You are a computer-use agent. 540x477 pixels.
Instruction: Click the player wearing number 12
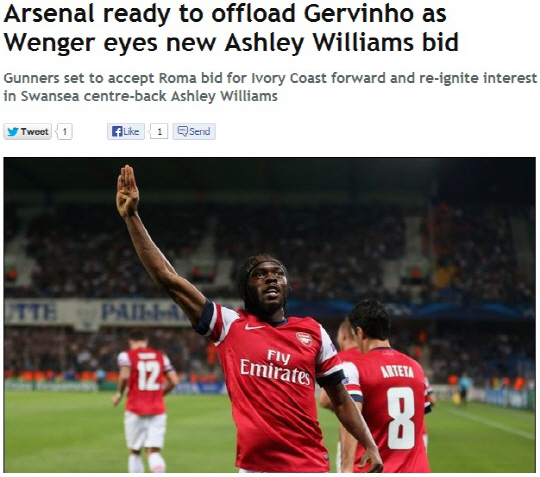[x=145, y=400]
